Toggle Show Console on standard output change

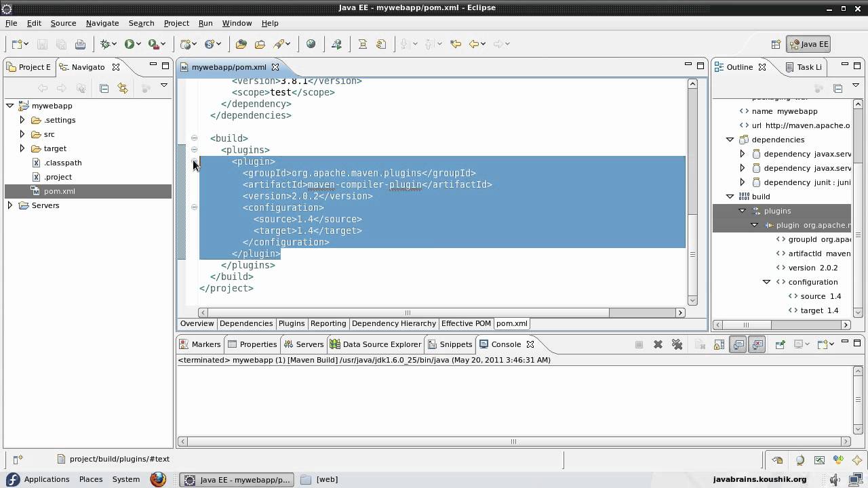pyautogui.click(x=738, y=344)
